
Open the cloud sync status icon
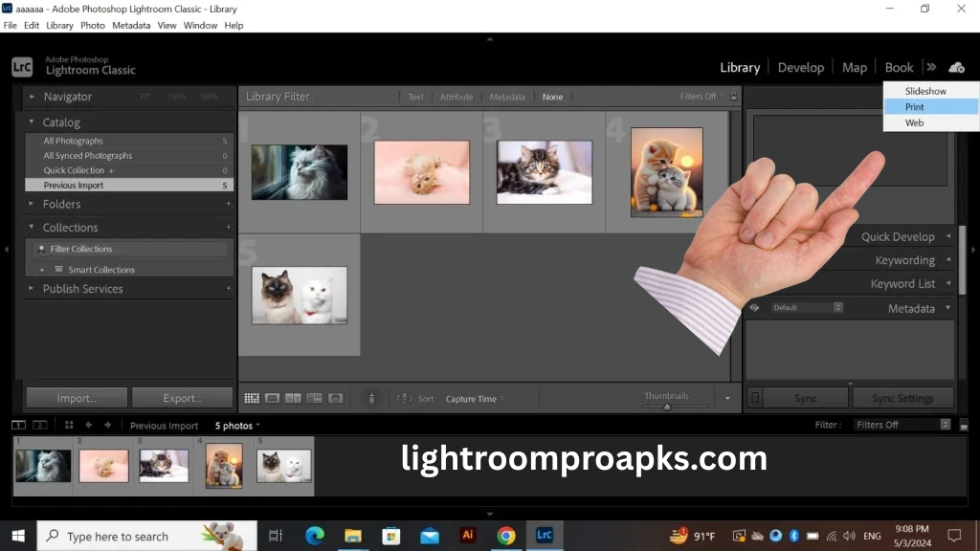pyautogui.click(x=957, y=67)
